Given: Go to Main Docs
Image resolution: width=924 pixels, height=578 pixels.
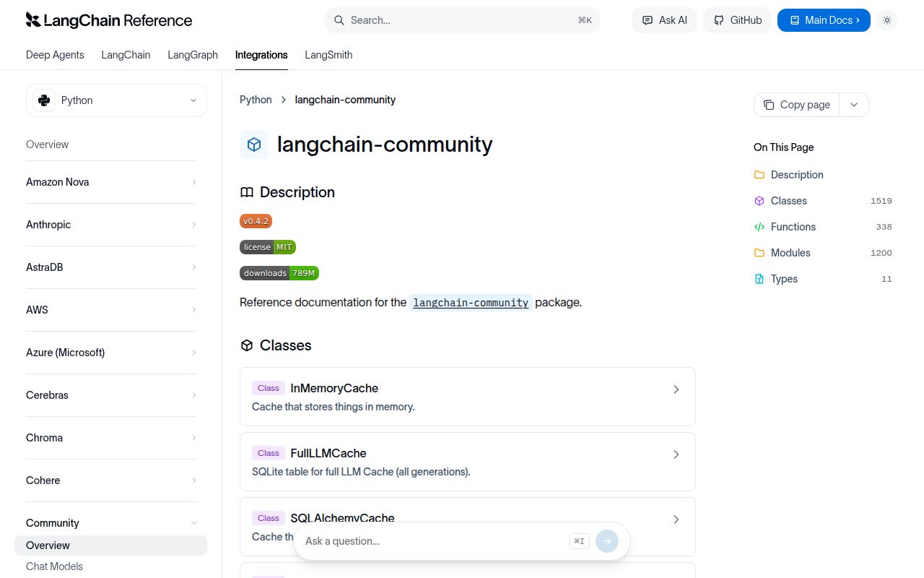Looking at the screenshot, I should tap(824, 20).
